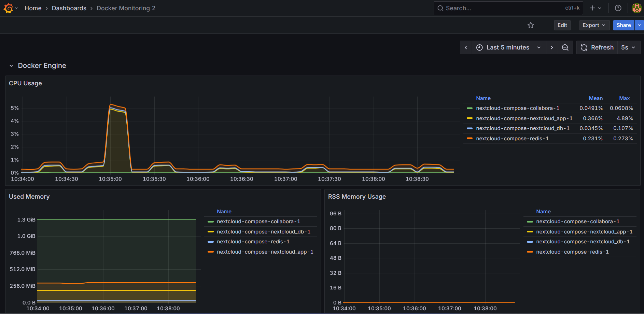Click inside the Search field
Image resolution: width=644 pixels, height=314 pixels.
pos(495,8)
